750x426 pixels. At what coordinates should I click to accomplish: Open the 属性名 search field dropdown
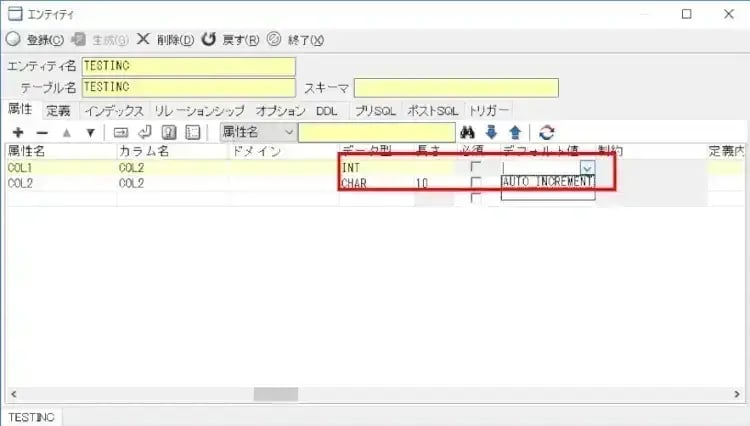[289, 132]
